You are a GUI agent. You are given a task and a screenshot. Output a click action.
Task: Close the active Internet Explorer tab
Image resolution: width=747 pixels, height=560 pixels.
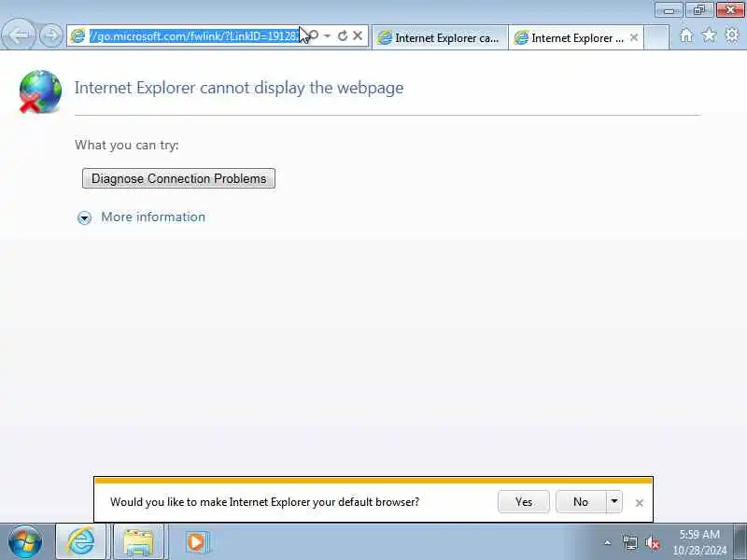pyautogui.click(x=634, y=37)
